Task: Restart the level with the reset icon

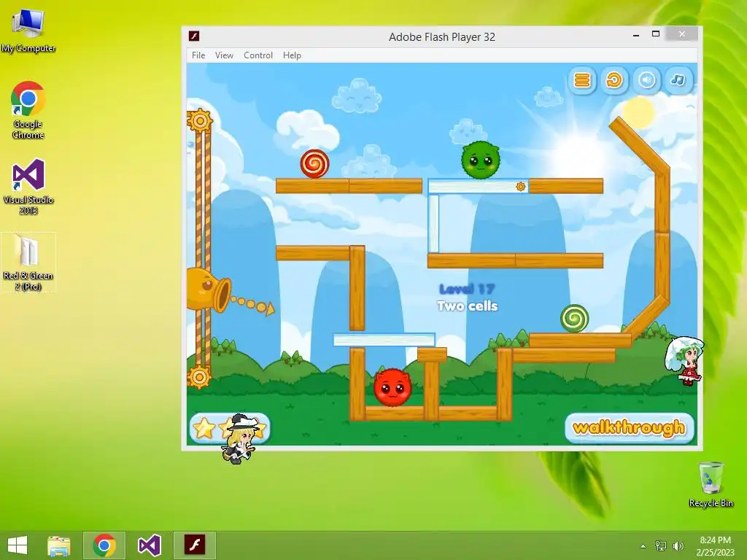Action: pos(614,80)
